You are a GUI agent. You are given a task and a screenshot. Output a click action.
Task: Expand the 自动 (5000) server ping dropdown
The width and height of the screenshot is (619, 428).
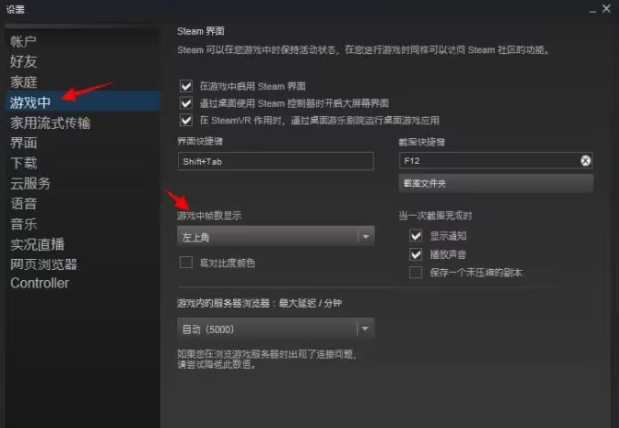(276, 329)
